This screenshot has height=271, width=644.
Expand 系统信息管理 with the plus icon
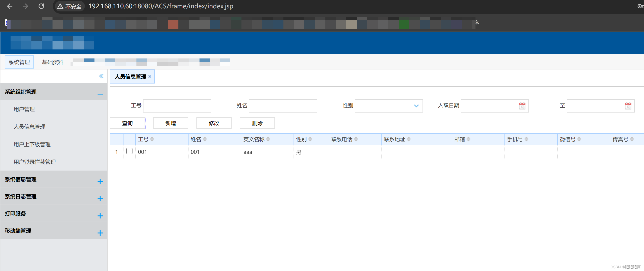(100, 182)
